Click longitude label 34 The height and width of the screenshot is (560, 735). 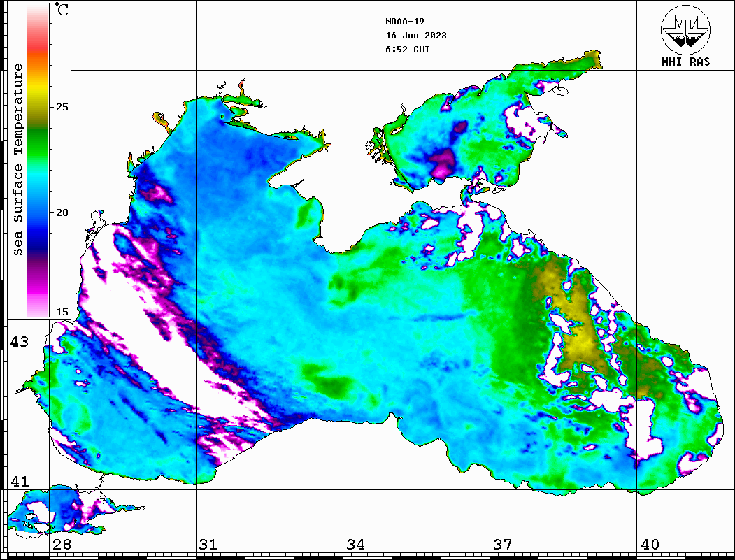[355, 545]
